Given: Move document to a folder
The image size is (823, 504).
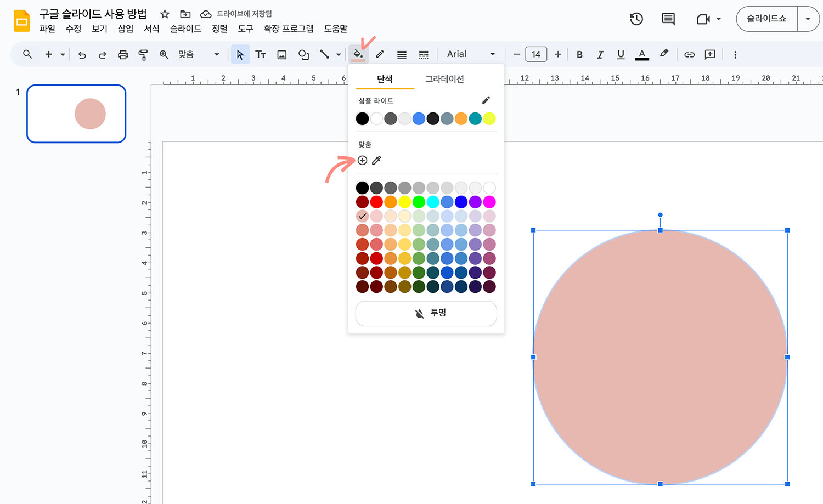Looking at the screenshot, I should (x=185, y=14).
